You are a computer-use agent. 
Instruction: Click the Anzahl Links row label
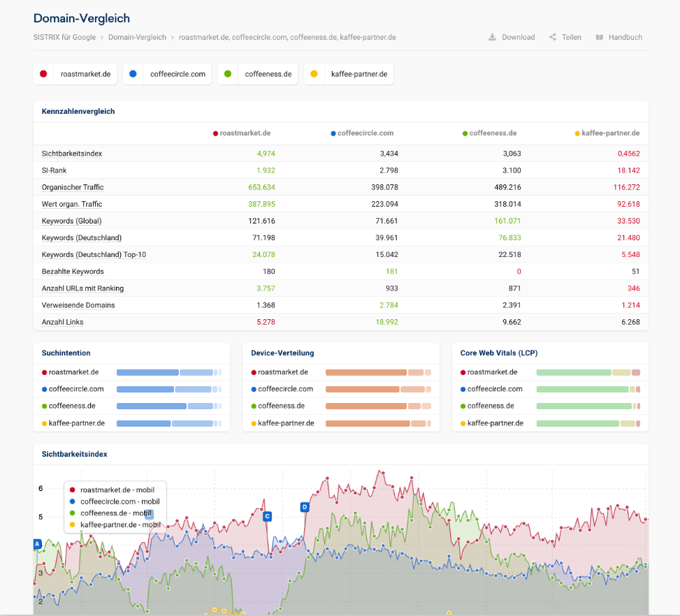point(62,322)
